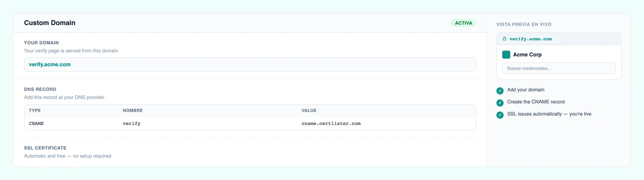
Task: Click the Add your domain step text
Action: [526, 90]
